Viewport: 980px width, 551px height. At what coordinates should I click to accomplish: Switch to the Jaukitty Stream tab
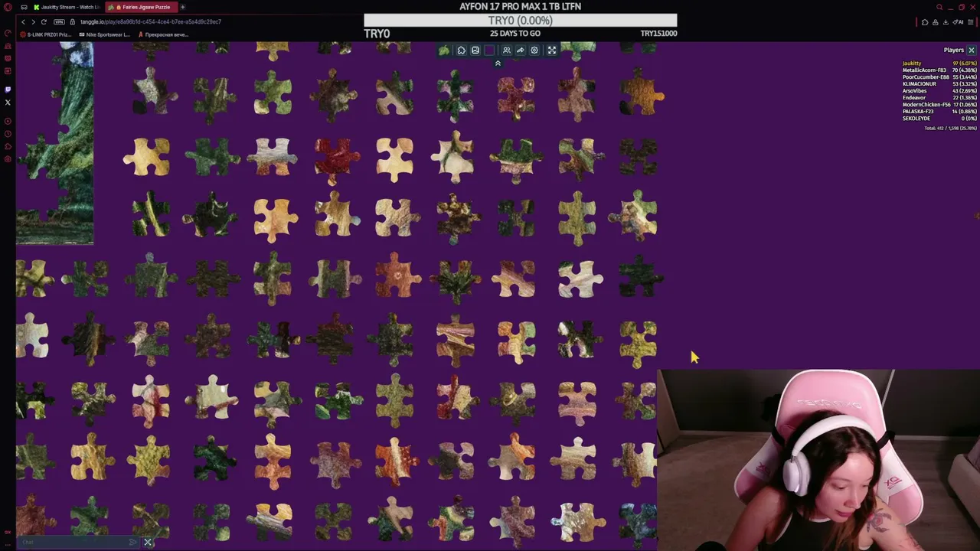[x=66, y=7]
